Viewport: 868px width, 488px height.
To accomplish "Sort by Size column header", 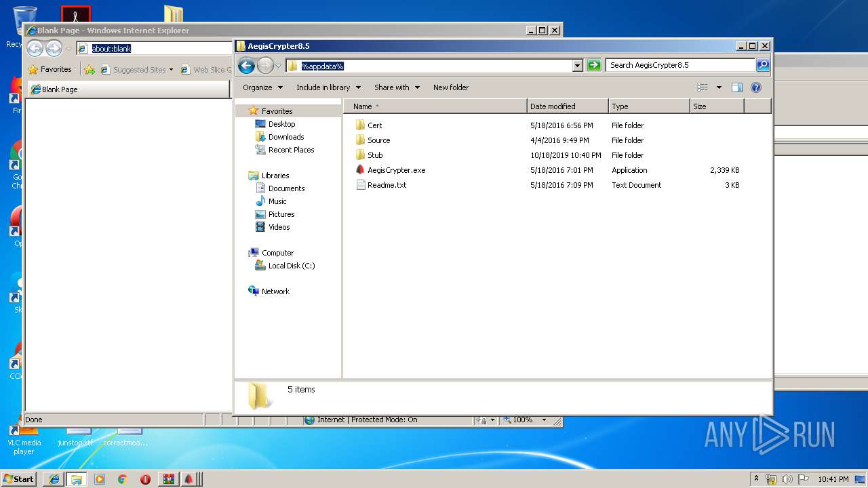I will (717, 106).
